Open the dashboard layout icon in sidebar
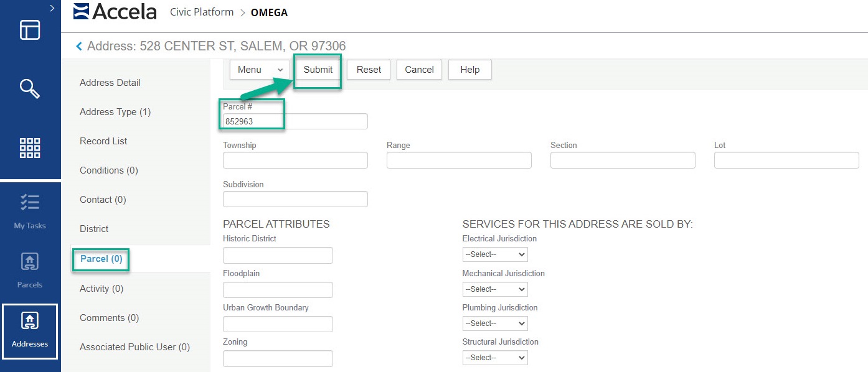 pos(30,30)
